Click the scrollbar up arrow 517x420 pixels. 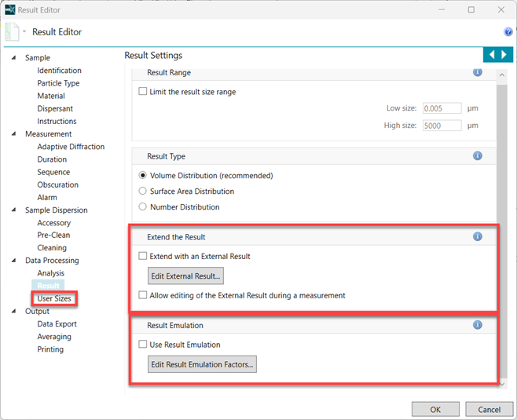point(502,75)
